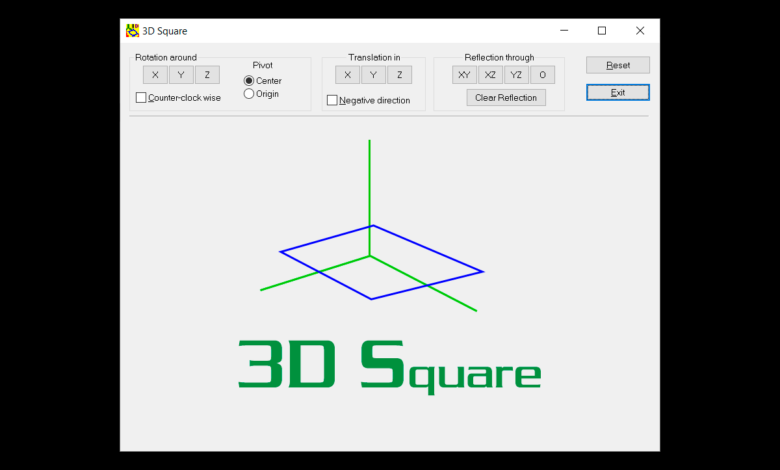Reflect through the XZ plane

pyautogui.click(x=490, y=75)
